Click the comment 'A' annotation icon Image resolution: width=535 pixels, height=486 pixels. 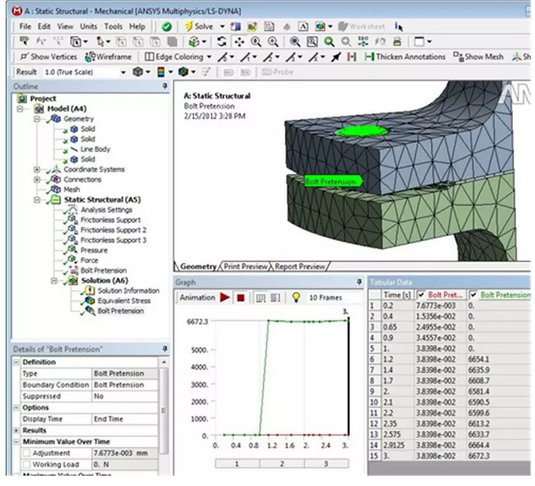point(303,27)
